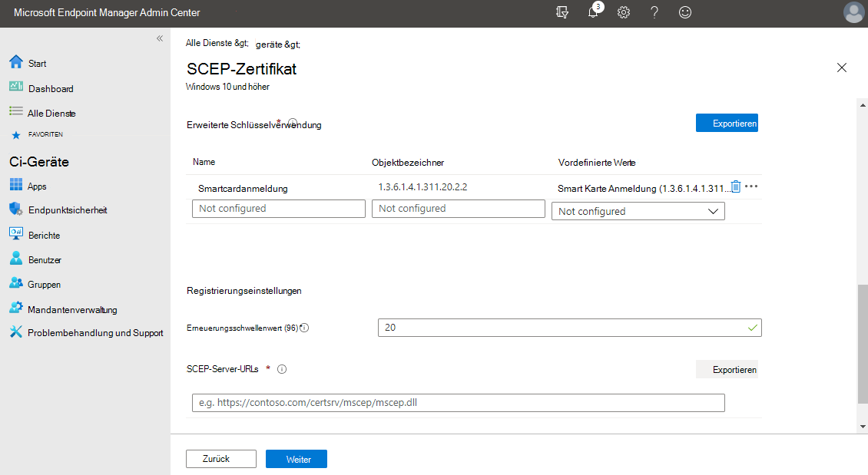Open the directory and subscription filter icon
868x475 pixels.
pos(562,13)
